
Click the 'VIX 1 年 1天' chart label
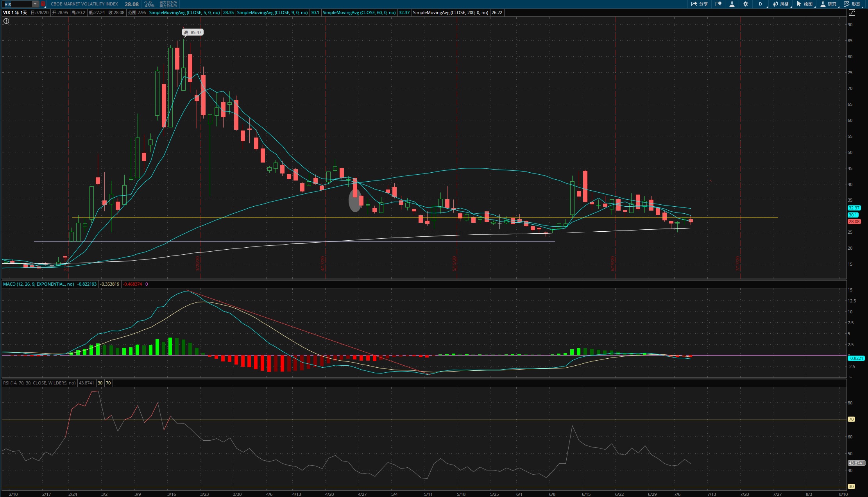[x=15, y=13]
